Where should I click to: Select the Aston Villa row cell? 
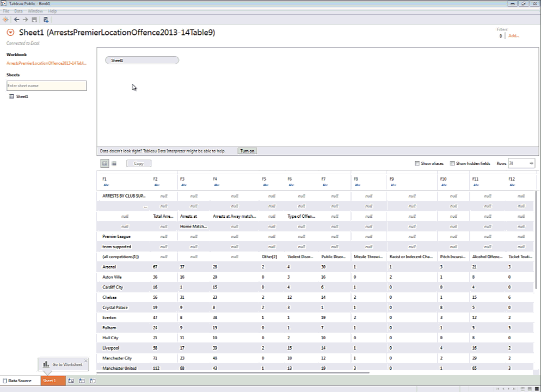pyautogui.click(x=112, y=277)
